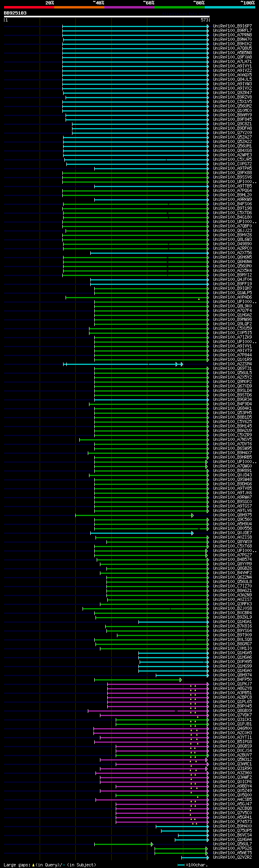Click the cyan ~100% identity legend bar
259x868 pixels.
point(230,7)
